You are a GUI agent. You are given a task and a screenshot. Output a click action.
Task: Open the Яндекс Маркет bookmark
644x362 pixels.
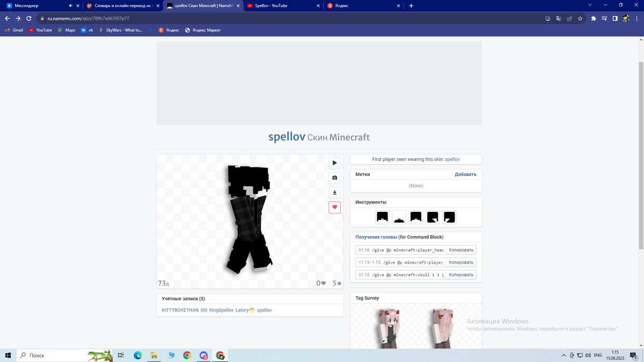(x=203, y=30)
